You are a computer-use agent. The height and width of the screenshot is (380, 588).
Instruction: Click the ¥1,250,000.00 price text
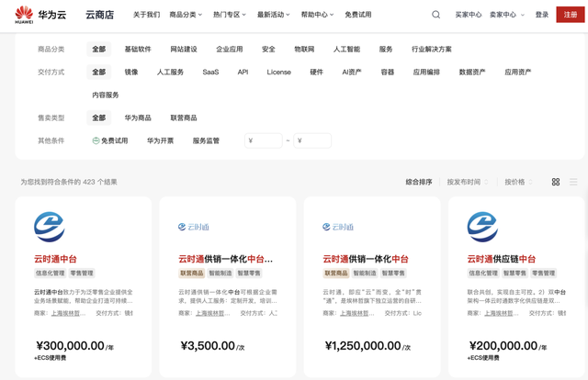(x=363, y=345)
